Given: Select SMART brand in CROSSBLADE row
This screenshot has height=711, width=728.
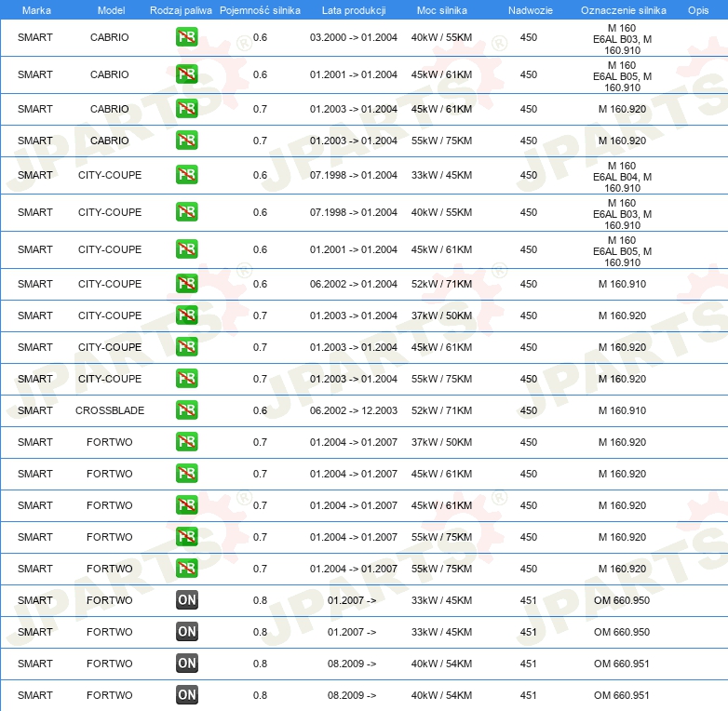Looking at the screenshot, I should click(x=34, y=410).
